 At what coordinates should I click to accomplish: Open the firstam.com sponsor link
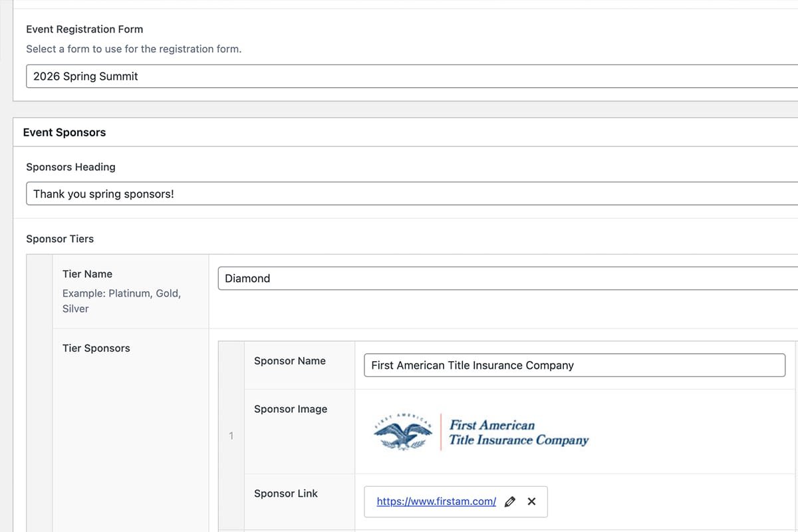point(436,501)
